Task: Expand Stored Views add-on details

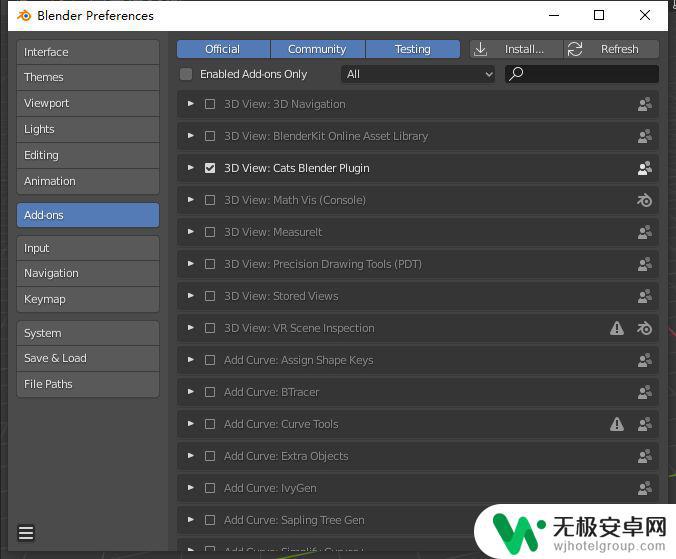Action: [x=191, y=296]
